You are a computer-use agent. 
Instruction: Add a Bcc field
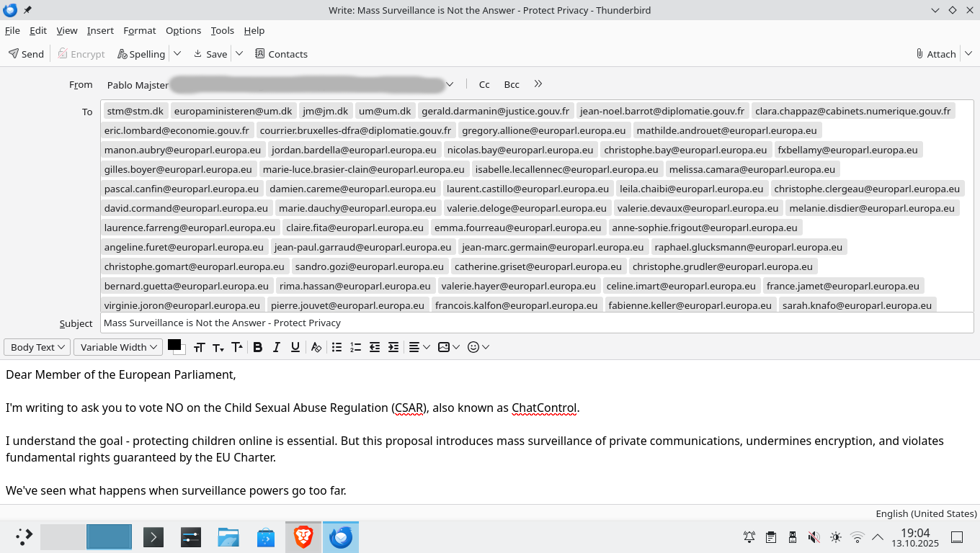point(512,84)
